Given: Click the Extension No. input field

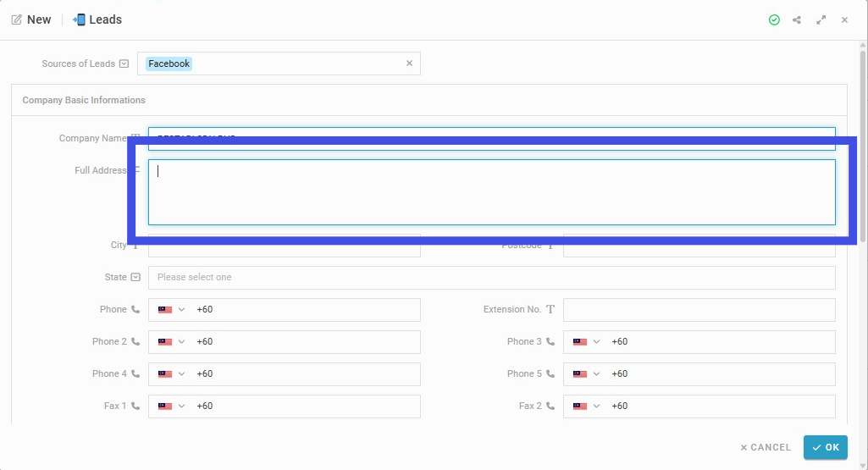Looking at the screenshot, I should click(699, 309).
